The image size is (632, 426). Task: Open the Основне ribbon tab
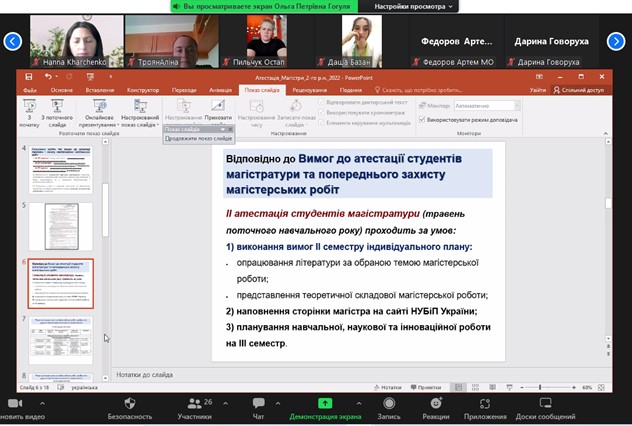(62, 90)
